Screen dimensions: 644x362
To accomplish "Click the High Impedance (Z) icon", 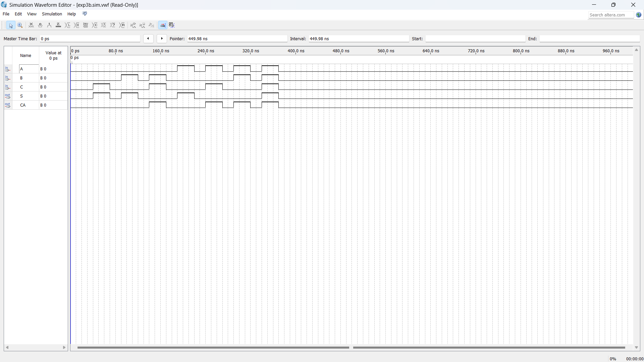I will [x=58, y=25].
